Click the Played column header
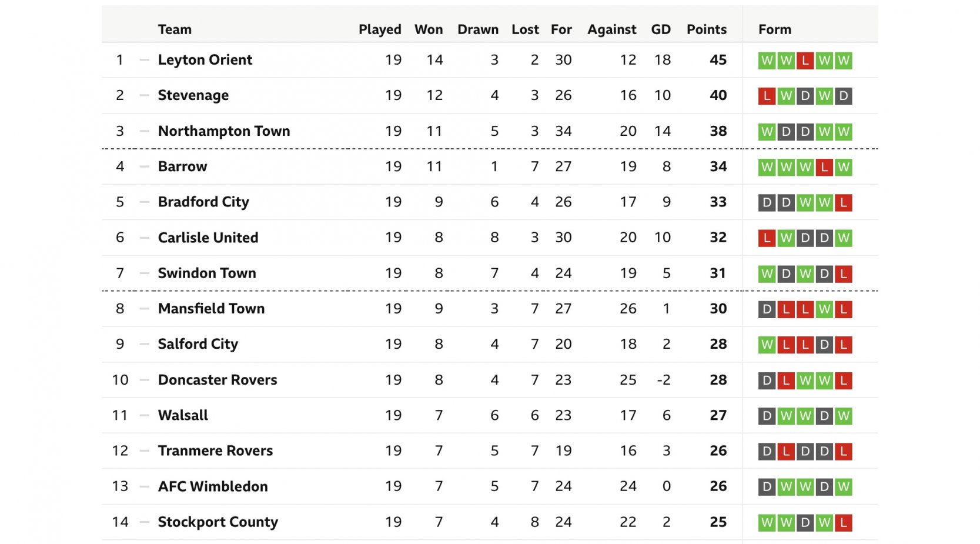The width and height of the screenshot is (980, 544). [x=380, y=29]
